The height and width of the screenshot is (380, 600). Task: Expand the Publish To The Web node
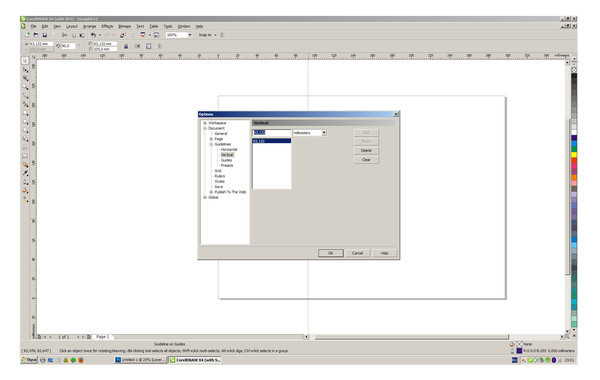pyautogui.click(x=211, y=192)
